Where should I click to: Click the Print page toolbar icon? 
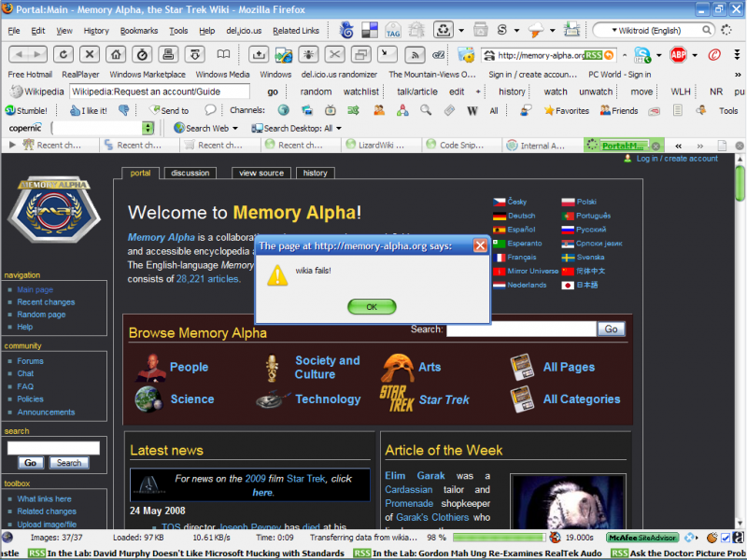coord(168,54)
